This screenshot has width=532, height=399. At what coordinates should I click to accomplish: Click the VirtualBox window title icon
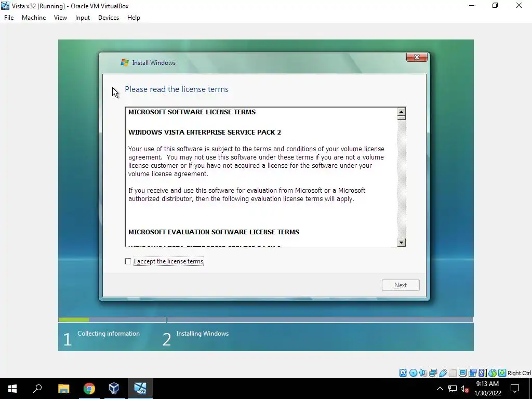(5, 6)
